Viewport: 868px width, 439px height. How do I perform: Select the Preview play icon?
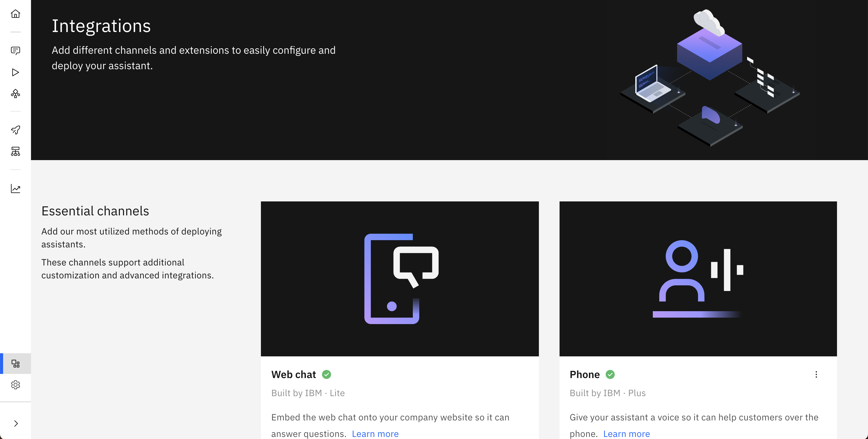point(15,72)
